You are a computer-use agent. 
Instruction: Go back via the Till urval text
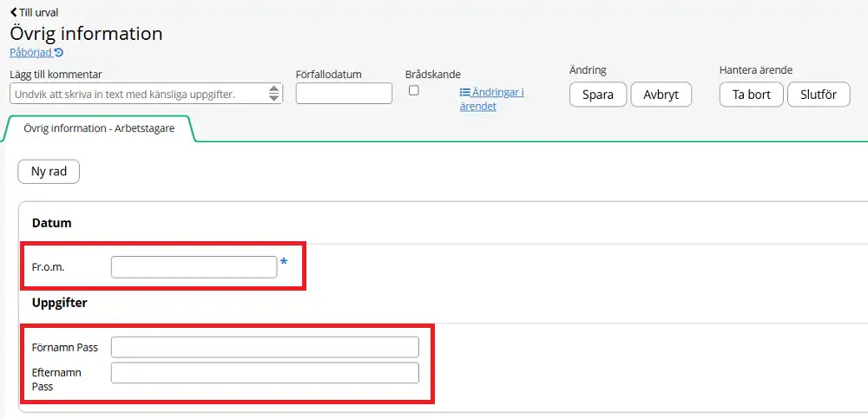click(x=39, y=12)
